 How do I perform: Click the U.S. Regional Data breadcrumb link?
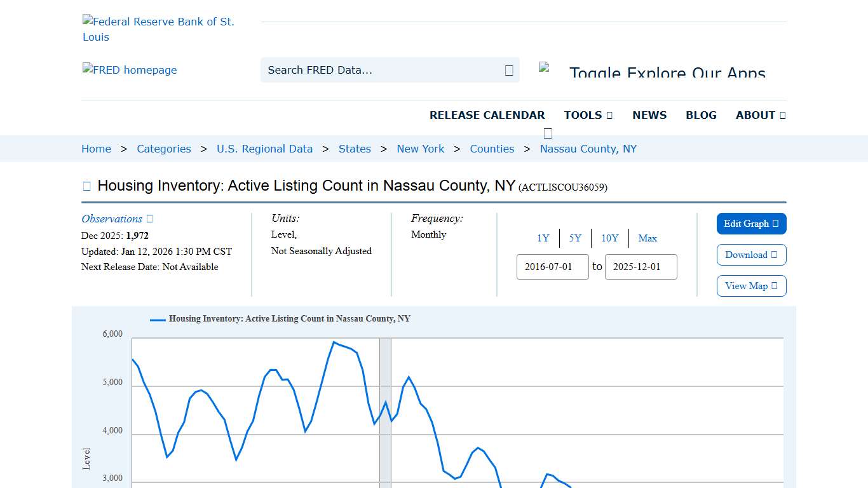265,149
